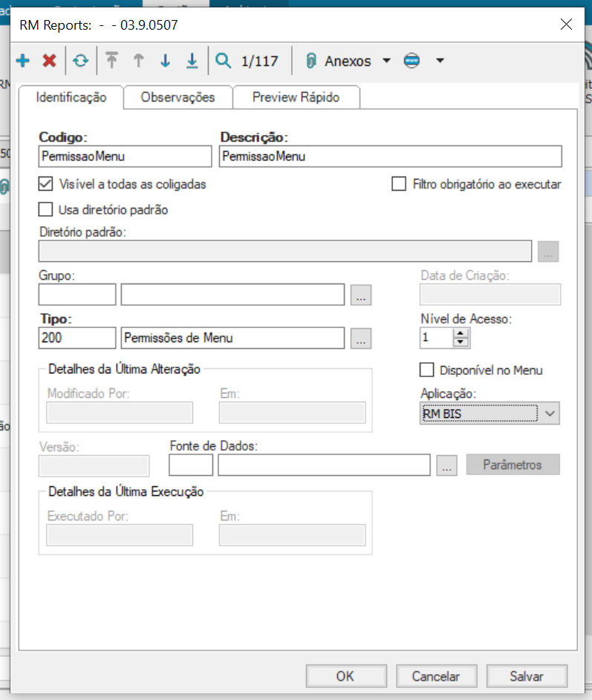Go to next record down arrow
The height and width of the screenshot is (700, 592).
click(166, 60)
